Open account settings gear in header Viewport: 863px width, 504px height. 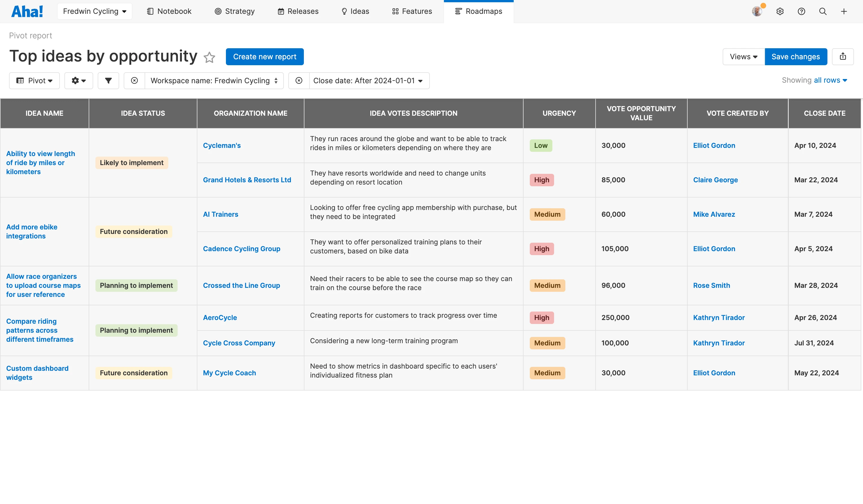pyautogui.click(x=780, y=12)
